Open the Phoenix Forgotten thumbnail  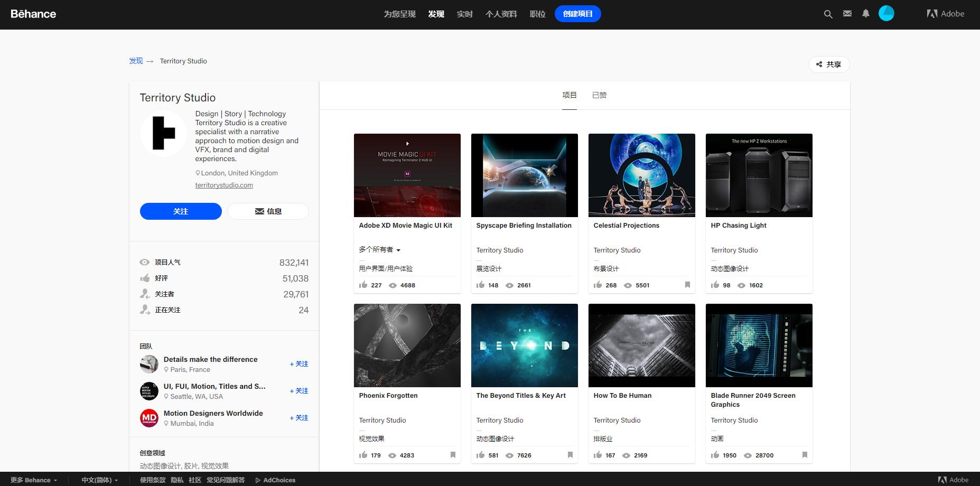pyautogui.click(x=407, y=345)
